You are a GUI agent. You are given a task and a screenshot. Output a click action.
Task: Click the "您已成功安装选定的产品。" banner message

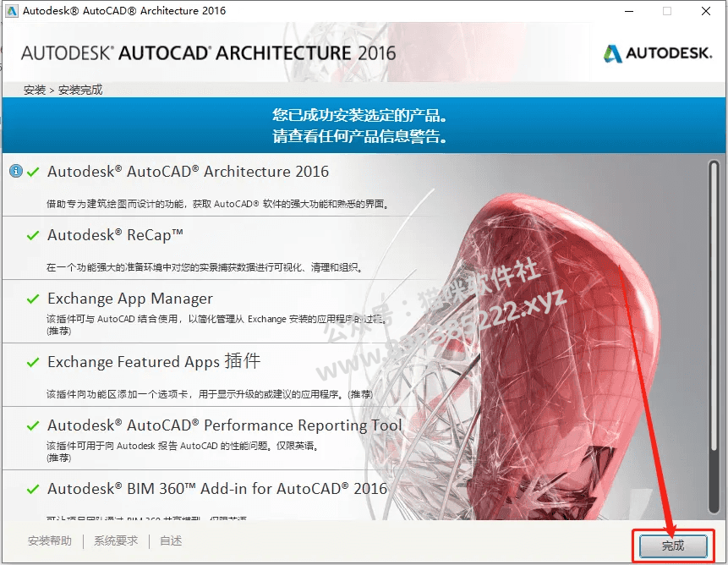[360, 115]
